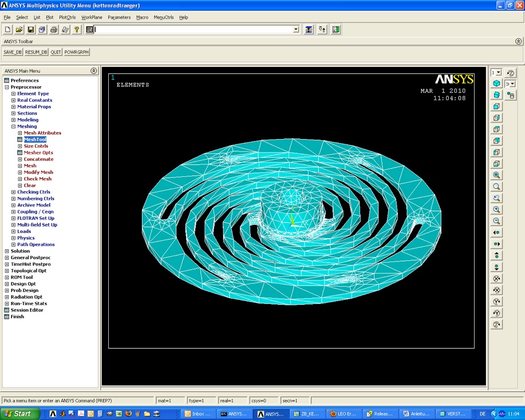Open ANSYS Help question-mark icon
The width and height of the screenshot is (525, 420).
coord(77,30)
